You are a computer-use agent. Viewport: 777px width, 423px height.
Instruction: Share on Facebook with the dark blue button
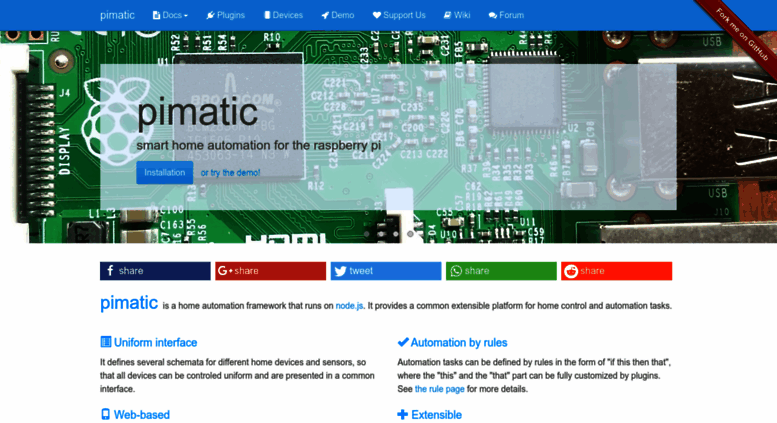155,271
